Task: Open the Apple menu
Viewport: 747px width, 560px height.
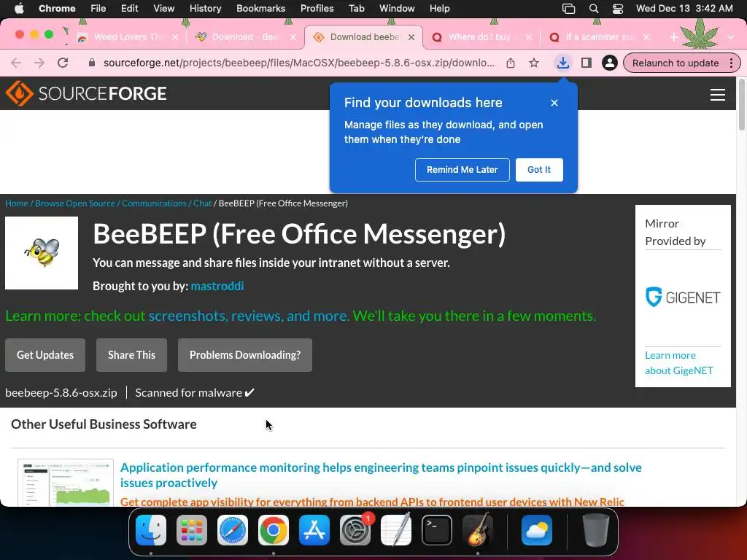Action: click(20, 9)
